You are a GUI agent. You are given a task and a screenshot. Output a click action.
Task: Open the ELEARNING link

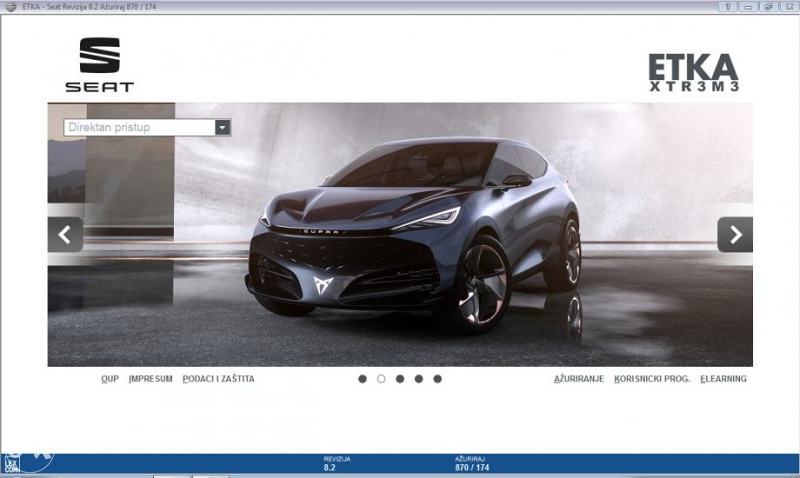point(723,379)
